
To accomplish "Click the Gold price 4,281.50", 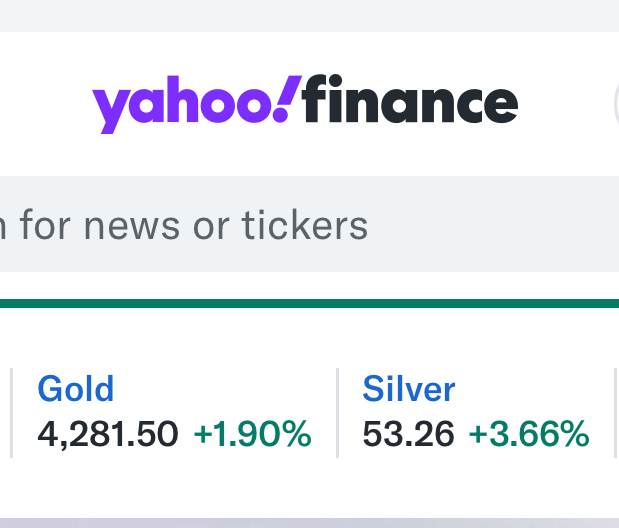I will pos(108,434).
